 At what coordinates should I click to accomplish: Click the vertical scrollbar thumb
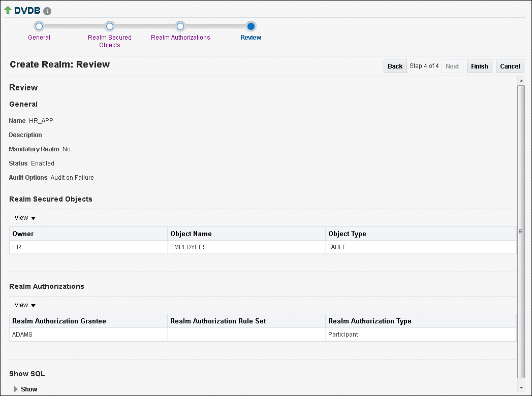pos(520,231)
